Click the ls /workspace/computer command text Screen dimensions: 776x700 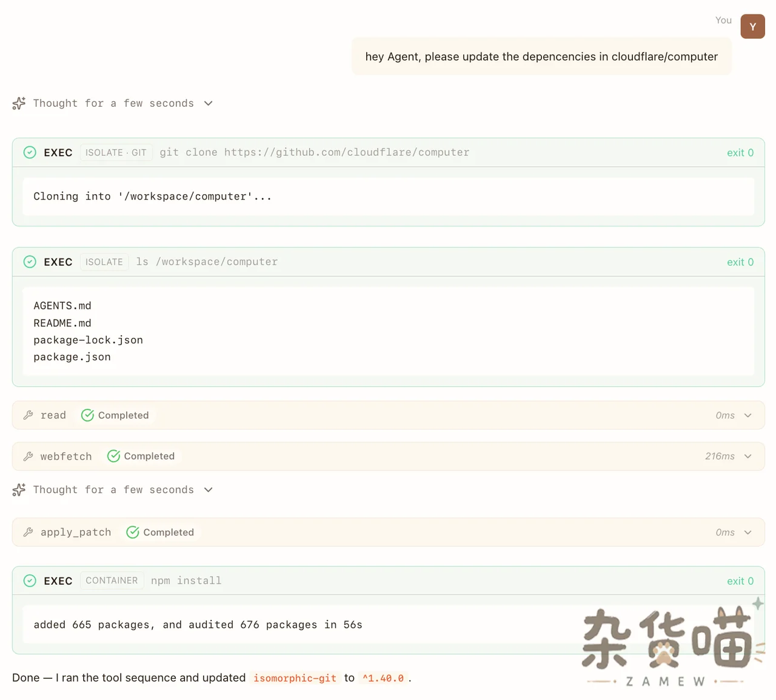207,261
